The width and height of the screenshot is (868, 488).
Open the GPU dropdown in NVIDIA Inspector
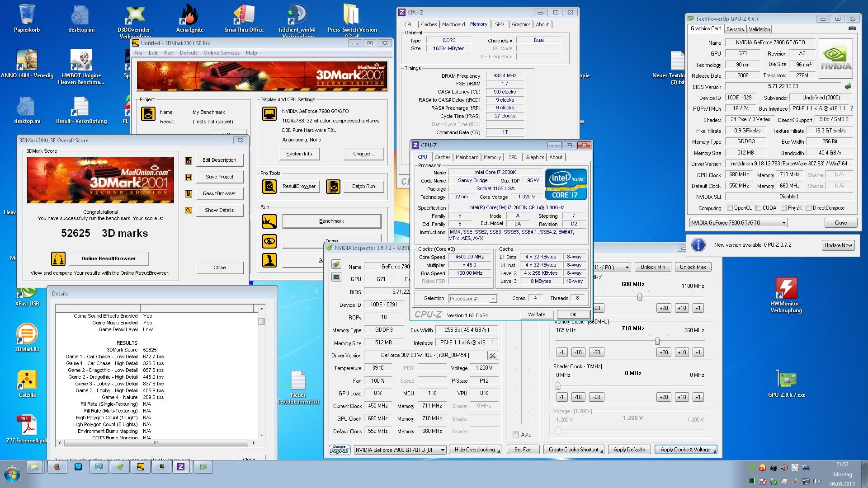pos(400,450)
